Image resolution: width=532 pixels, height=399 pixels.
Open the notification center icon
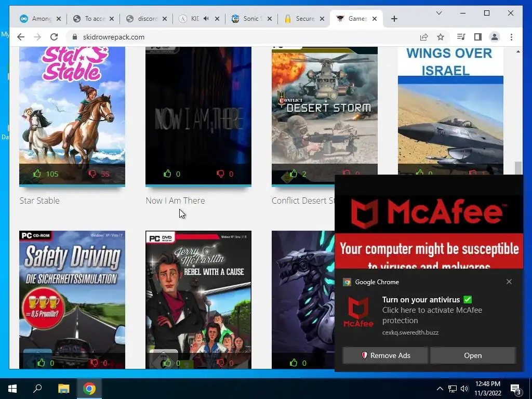point(516,389)
